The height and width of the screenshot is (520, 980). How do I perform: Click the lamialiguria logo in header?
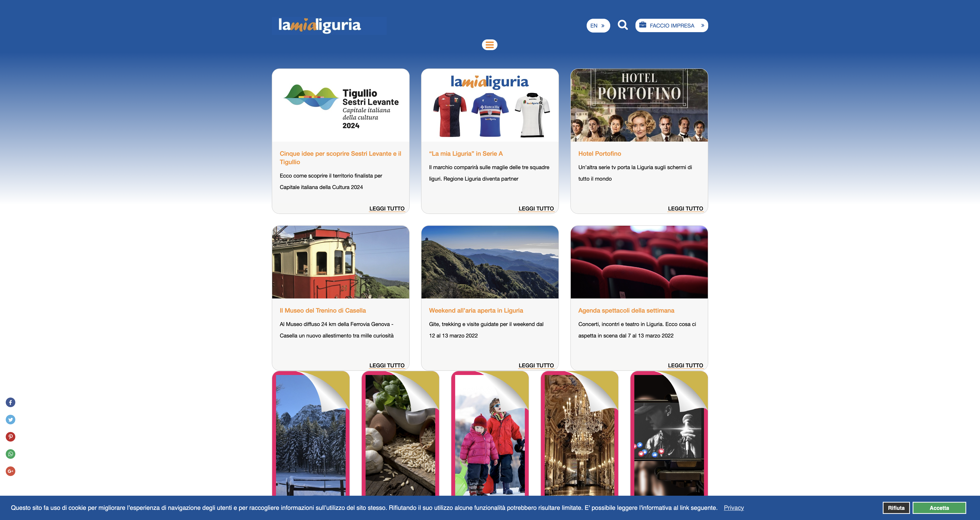(320, 25)
